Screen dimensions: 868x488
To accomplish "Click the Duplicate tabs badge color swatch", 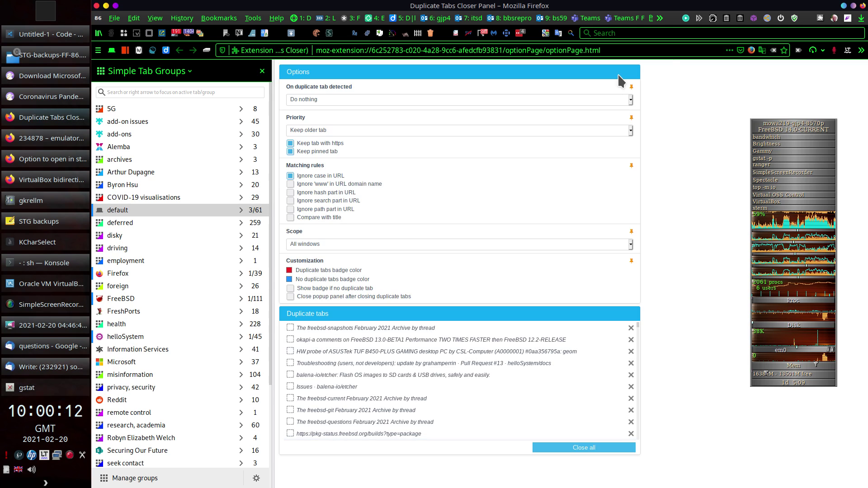I will 289,270.
